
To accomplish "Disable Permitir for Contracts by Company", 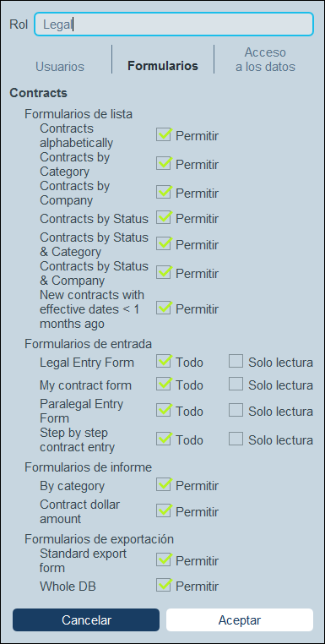I will click(163, 192).
